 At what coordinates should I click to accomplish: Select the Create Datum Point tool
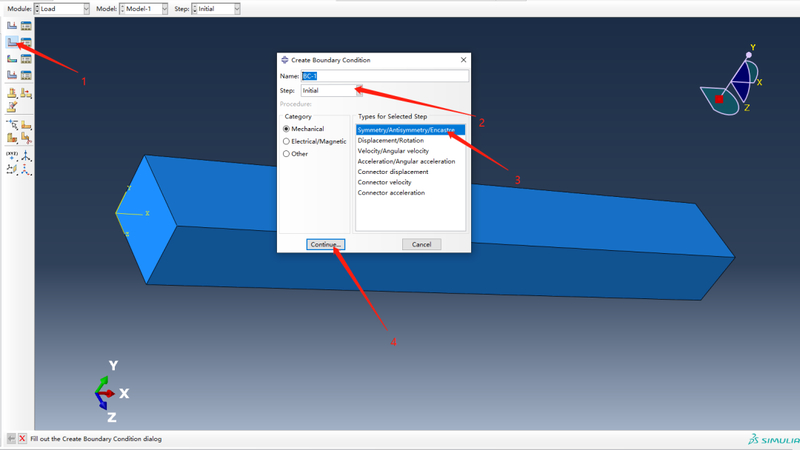point(12,155)
